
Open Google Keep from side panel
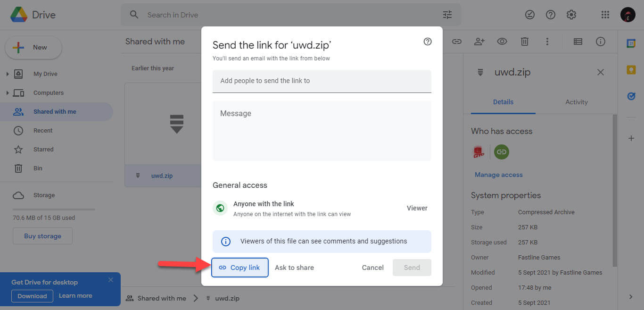pyautogui.click(x=631, y=70)
